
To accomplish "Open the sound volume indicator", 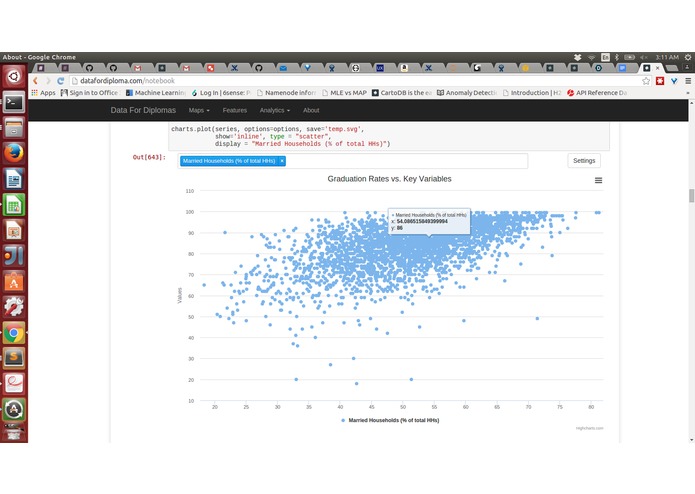I will (644, 57).
